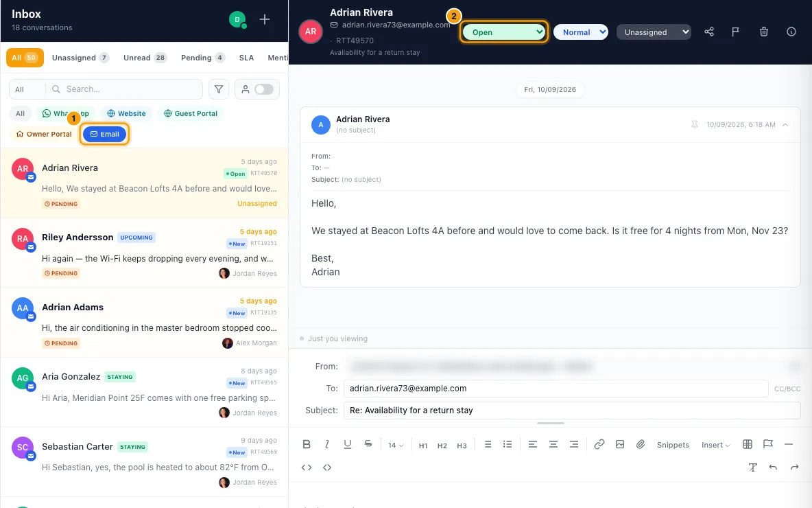Open Aria Gonzalez conversation
The height and width of the screenshot is (508, 812).
point(144,393)
